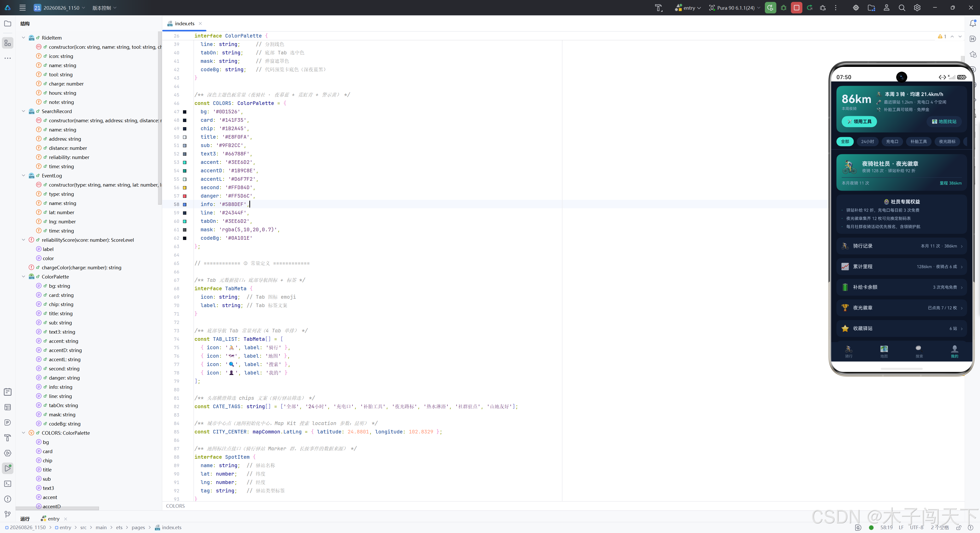
Task: Click the read-only lock icon in status bar
Action: pyautogui.click(x=959, y=527)
